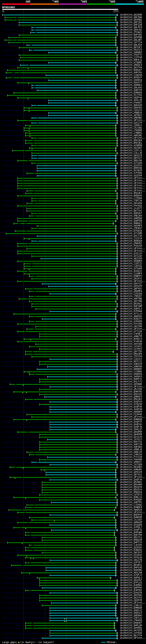Image resolution: width=146 pixels, height=644 pixels.
Task: Select hit UniRef100_C4Y826
Action: coord(131,633)
